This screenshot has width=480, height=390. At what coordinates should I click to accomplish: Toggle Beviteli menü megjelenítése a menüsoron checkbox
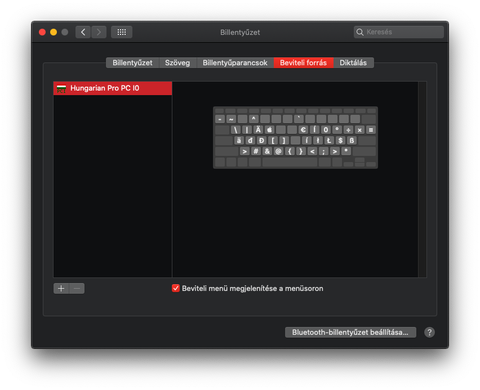click(x=176, y=288)
